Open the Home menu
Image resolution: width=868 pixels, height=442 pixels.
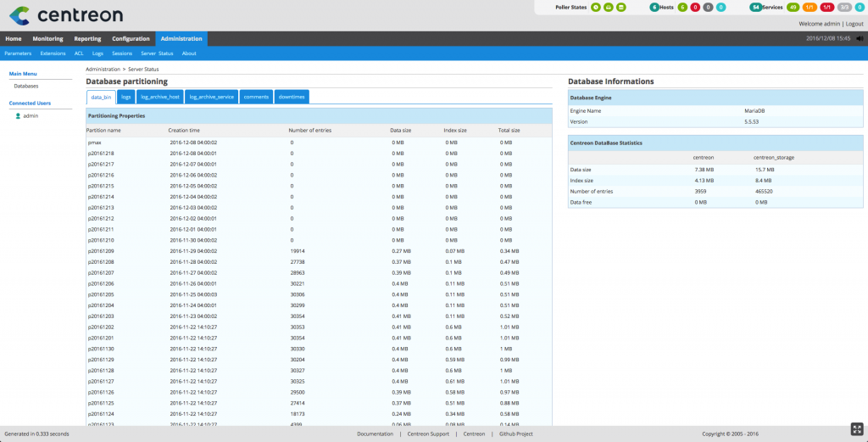(14, 39)
